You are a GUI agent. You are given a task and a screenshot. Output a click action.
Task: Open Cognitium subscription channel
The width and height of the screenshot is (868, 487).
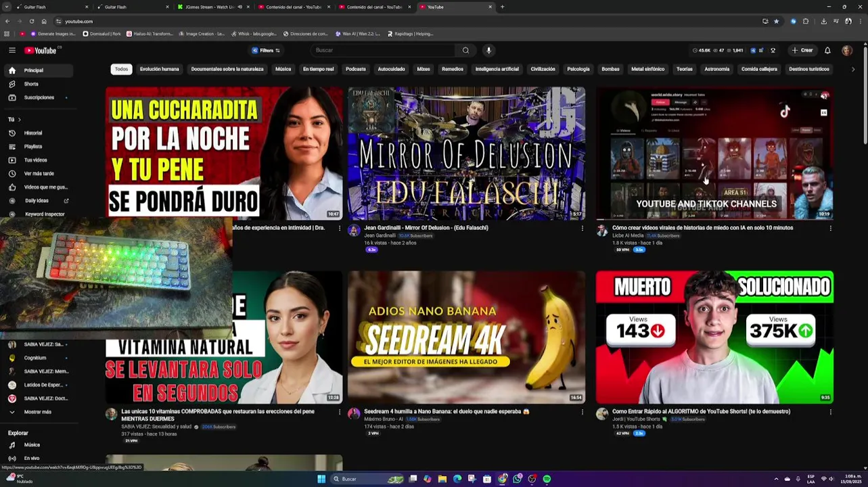[x=35, y=358]
